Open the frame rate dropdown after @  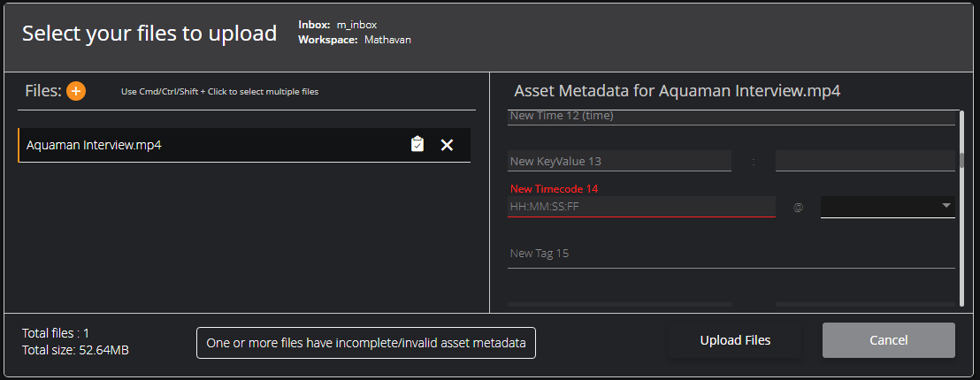(x=887, y=207)
